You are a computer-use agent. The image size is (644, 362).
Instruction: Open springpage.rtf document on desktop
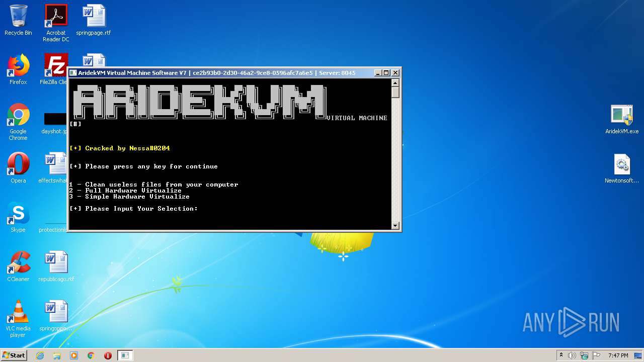click(94, 20)
